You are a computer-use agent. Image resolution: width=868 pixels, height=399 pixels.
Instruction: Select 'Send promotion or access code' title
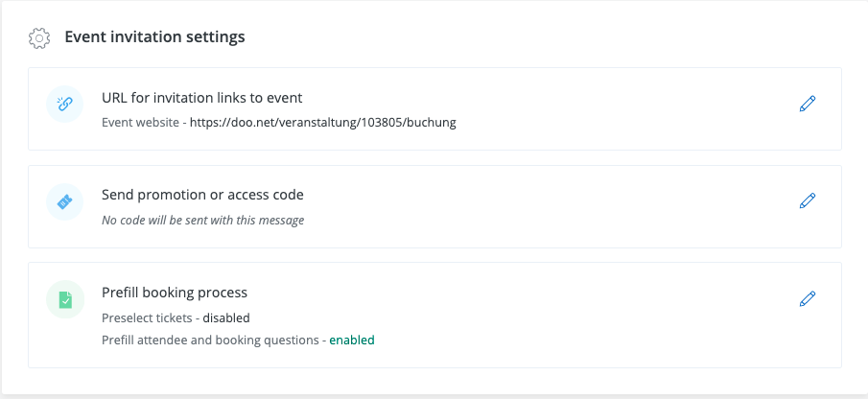click(x=202, y=195)
